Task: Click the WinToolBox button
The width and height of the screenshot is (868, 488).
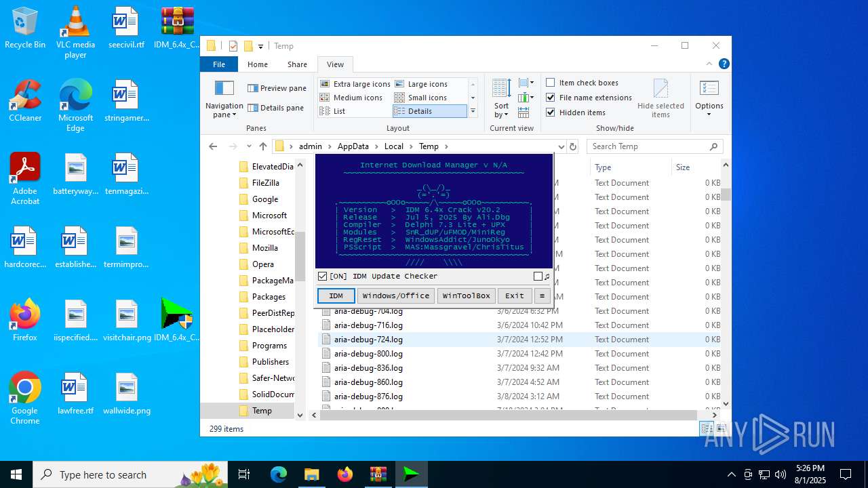Action: 467,296
